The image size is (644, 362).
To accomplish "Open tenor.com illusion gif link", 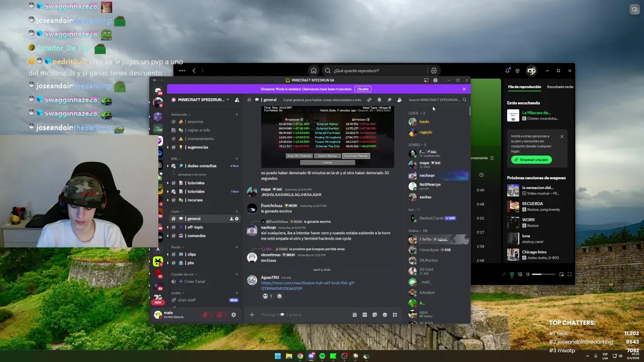I will coord(307,286).
